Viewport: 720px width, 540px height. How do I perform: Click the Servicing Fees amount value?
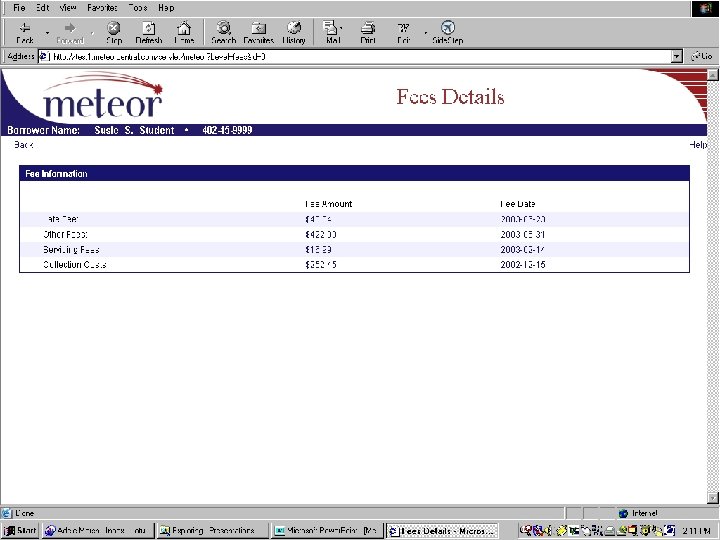tap(318, 249)
